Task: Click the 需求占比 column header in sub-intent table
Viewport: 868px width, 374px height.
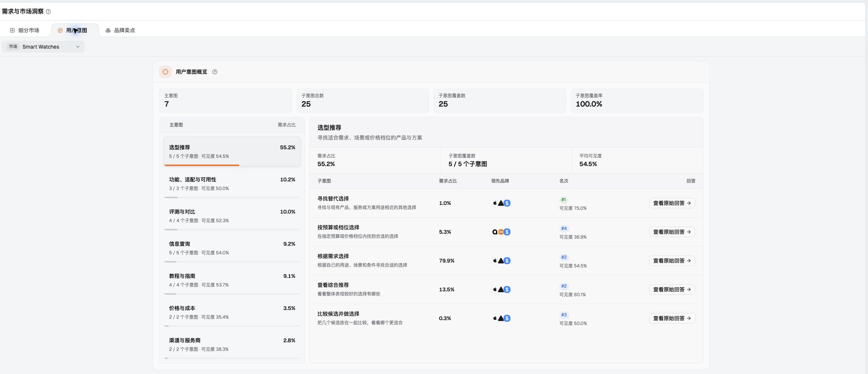Action: [x=448, y=181]
